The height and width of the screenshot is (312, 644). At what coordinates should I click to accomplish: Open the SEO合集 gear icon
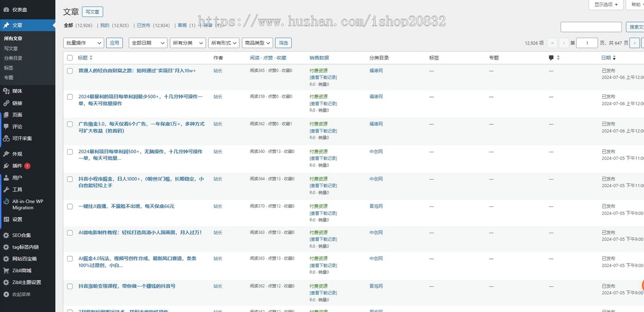point(6,235)
